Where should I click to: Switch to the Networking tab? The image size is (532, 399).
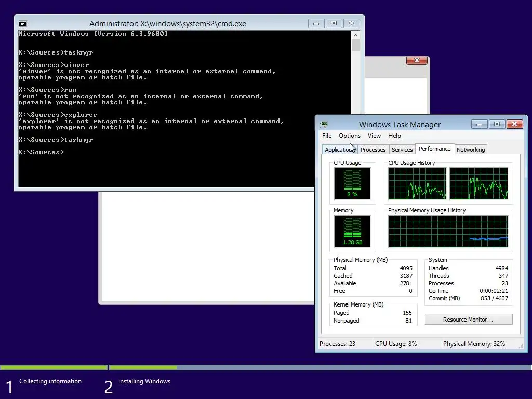tap(471, 150)
